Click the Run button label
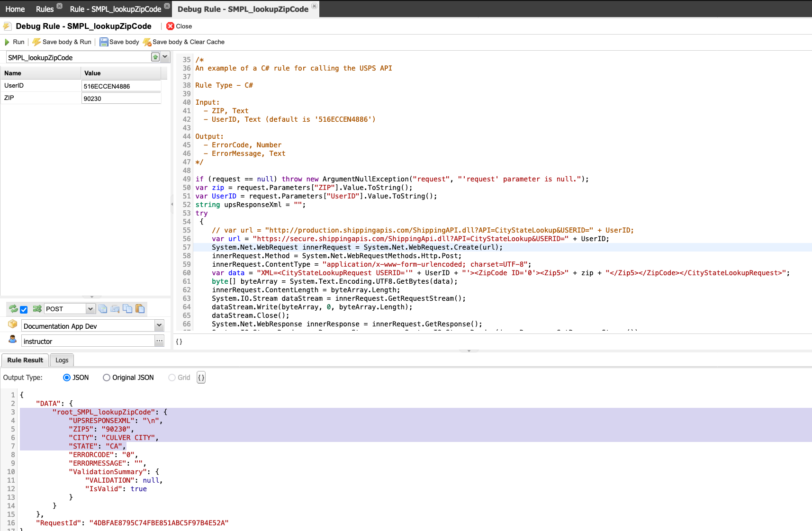Screen dimensions: 812x531 coord(18,42)
